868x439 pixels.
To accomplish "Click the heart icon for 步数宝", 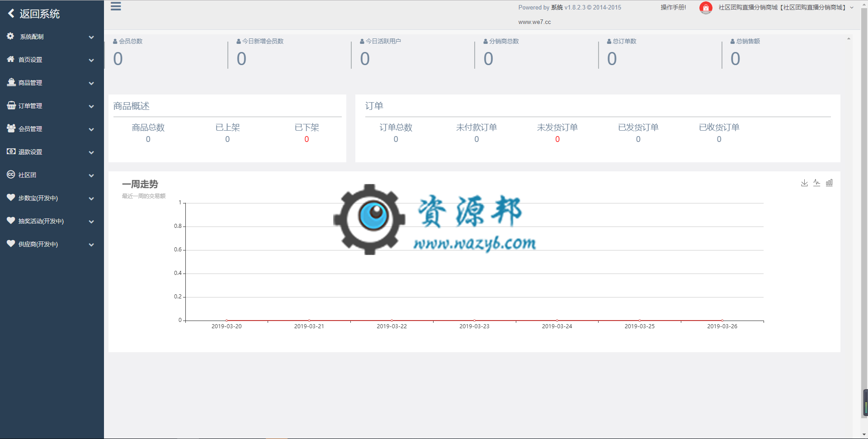I will pyautogui.click(x=11, y=198).
